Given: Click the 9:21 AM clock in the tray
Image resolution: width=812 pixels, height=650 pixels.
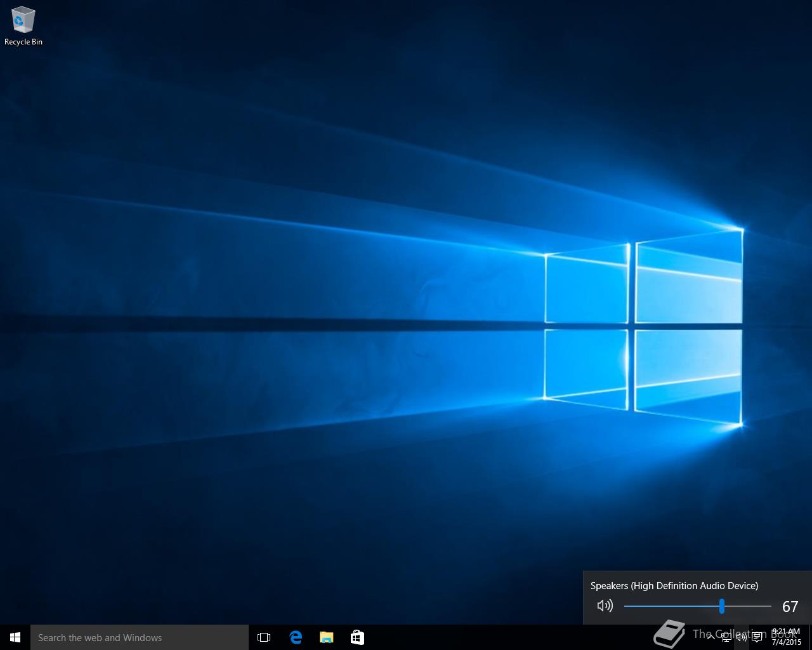Looking at the screenshot, I should (x=786, y=637).
